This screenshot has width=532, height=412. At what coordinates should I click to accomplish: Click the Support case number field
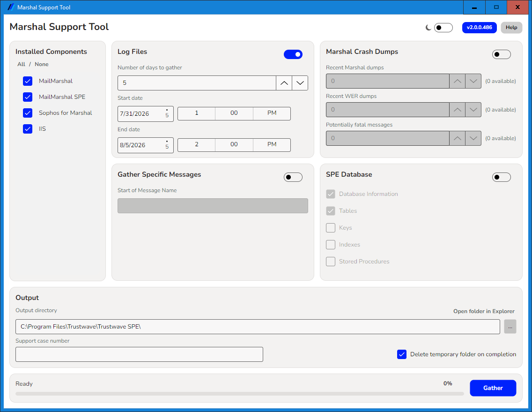tap(139, 354)
